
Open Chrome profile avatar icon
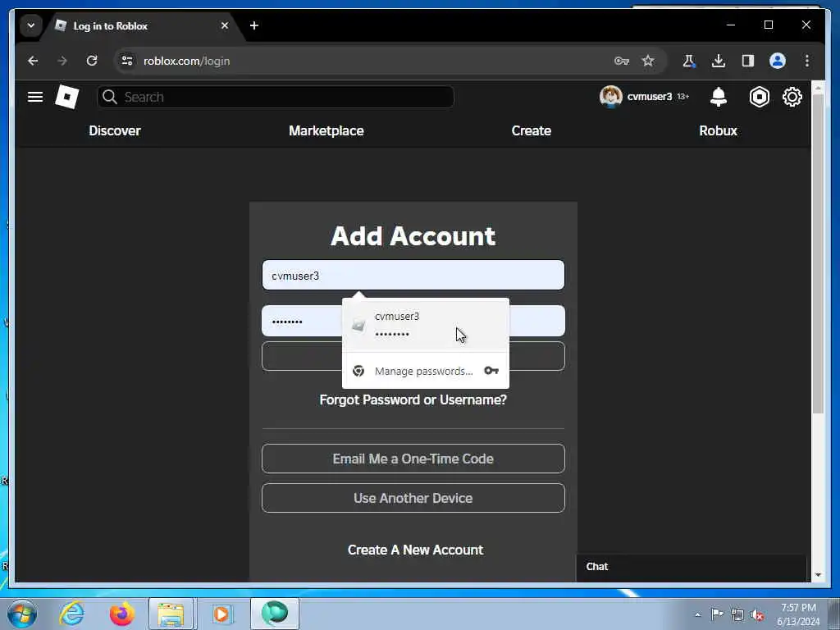(778, 61)
